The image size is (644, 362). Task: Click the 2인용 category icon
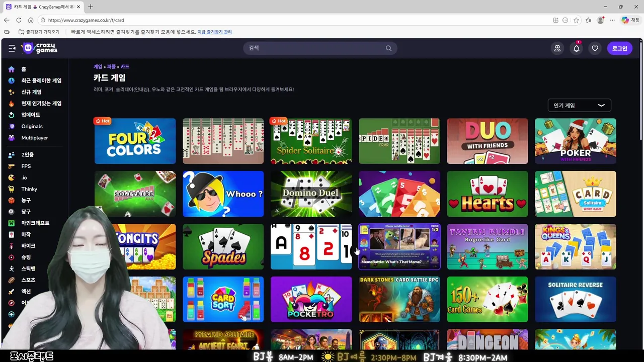click(11, 155)
